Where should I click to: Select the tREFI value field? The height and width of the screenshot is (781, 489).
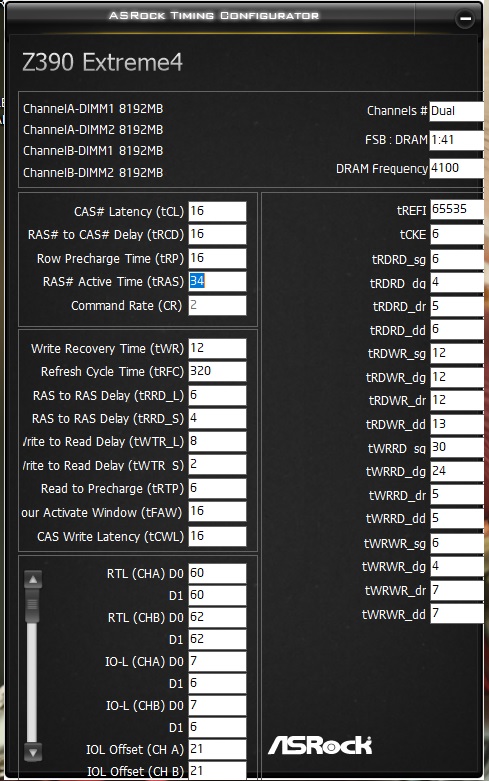click(457, 209)
